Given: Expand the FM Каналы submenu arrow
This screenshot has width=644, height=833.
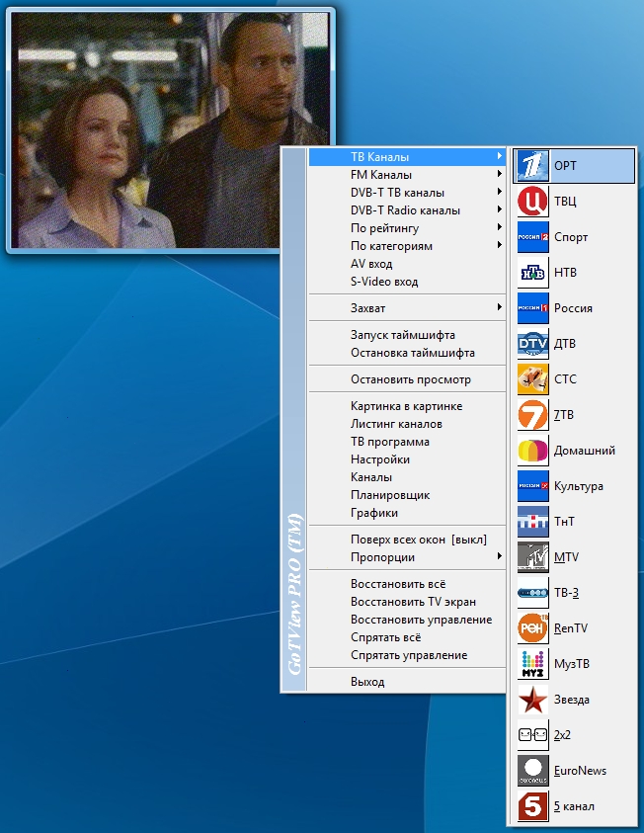Looking at the screenshot, I should pyautogui.click(x=500, y=174).
